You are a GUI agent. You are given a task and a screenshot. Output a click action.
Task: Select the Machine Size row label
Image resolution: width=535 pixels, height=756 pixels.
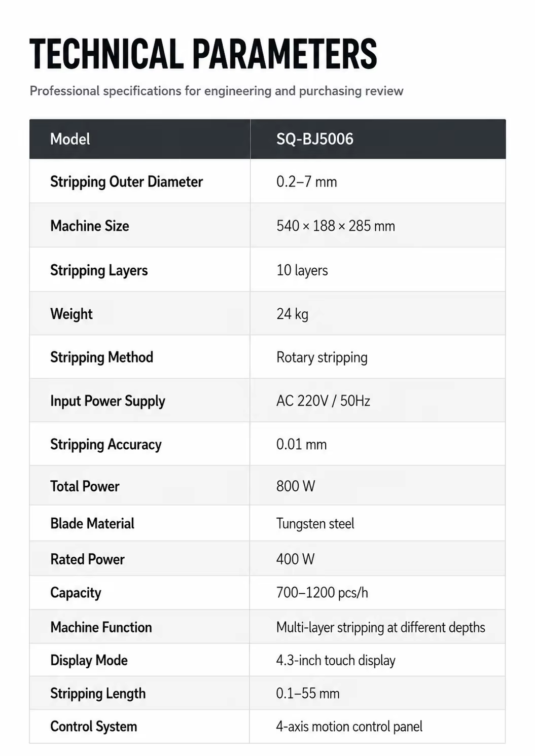tap(89, 226)
